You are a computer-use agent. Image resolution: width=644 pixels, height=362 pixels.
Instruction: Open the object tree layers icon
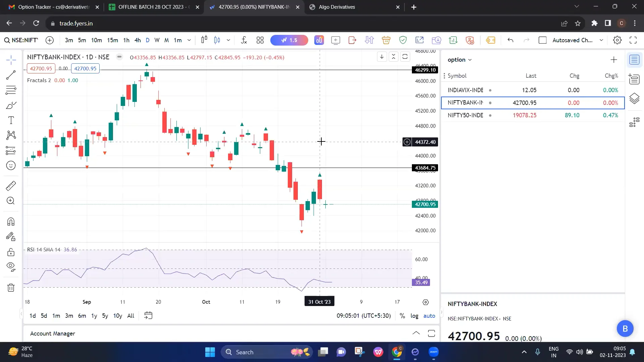point(634,99)
